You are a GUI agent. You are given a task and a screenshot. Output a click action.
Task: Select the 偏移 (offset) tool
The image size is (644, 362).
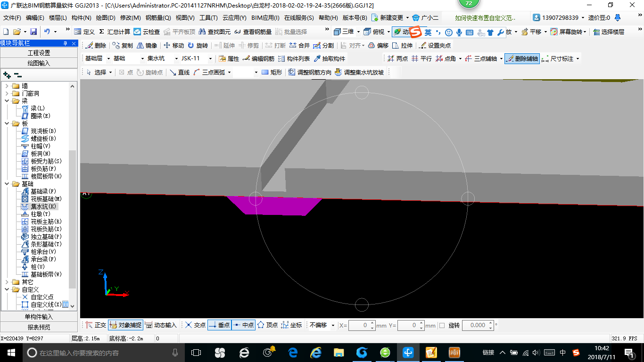click(379, 46)
